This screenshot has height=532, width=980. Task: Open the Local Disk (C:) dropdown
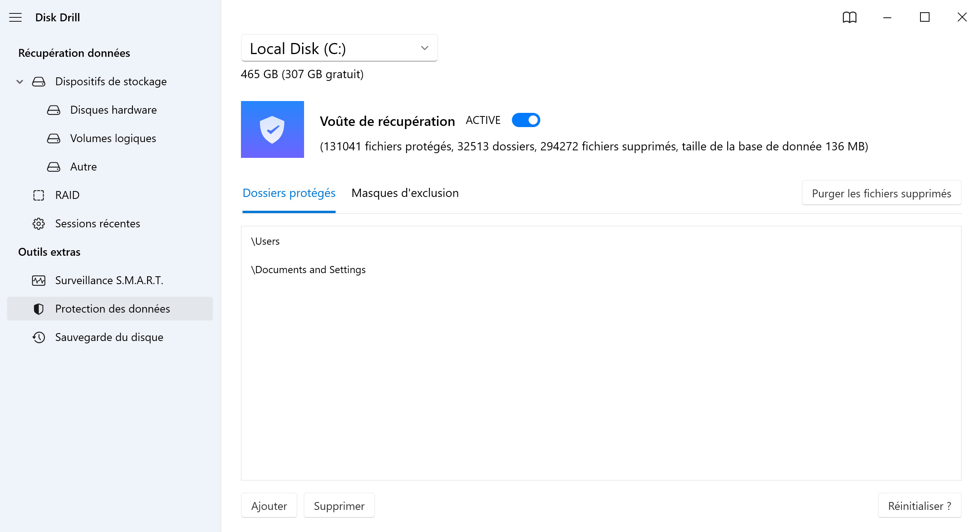(339, 48)
